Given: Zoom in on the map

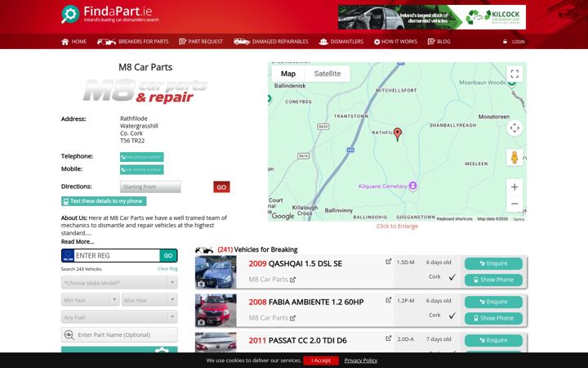Looking at the screenshot, I should (x=514, y=187).
